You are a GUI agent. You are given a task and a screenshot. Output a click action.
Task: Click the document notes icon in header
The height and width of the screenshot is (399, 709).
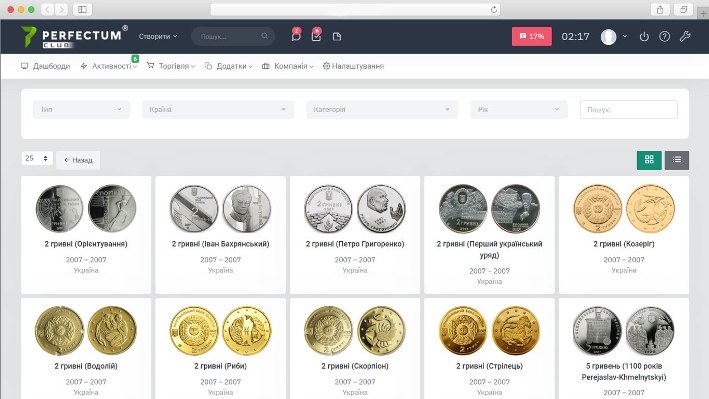click(337, 37)
